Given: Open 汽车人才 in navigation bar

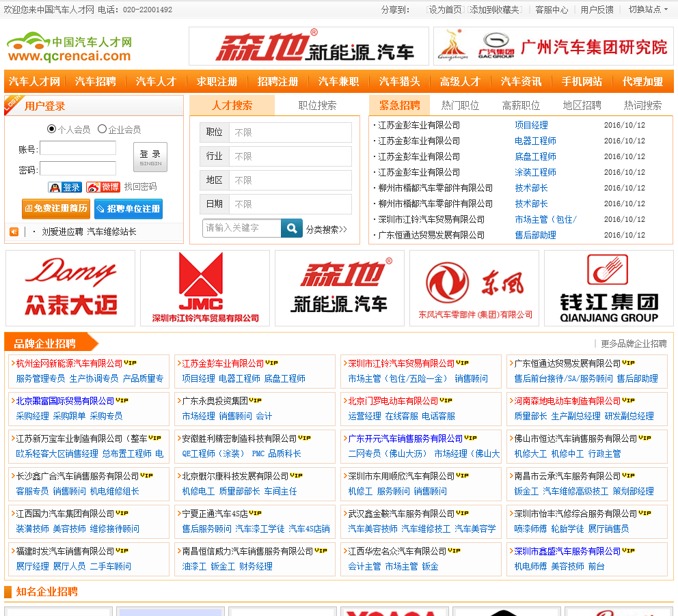Looking at the screenshot, I should pyautogui.click(x=156, y=81).
